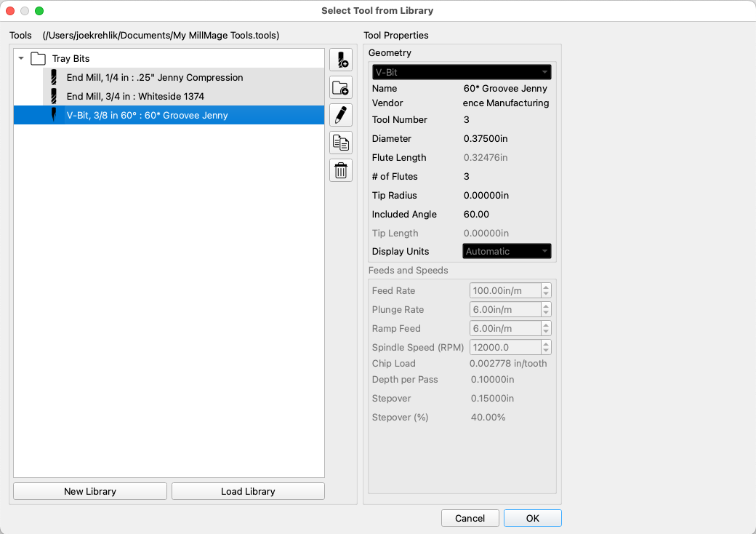This screenshot has height=534, width=756.
Task: Click the Depth per Pass 0.10000in value
Action: (492, 379)
